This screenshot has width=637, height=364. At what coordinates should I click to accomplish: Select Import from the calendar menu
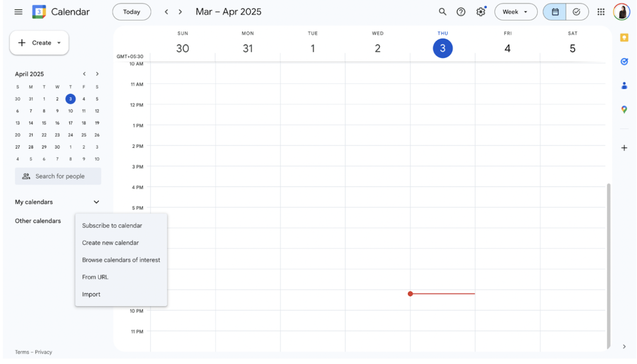(x=91, y=294)
